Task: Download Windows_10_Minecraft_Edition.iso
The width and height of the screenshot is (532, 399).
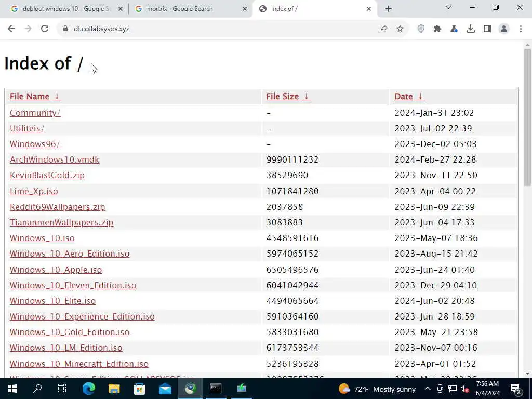Action: pyautogui.click(x=79, y=363)
